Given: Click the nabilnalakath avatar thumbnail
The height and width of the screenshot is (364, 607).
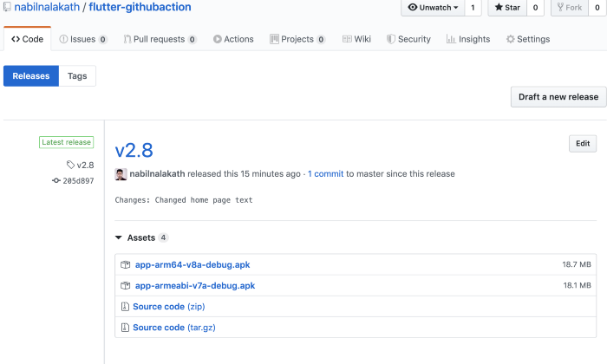Looking at the screenshot, I should click(x=121, y=174).
